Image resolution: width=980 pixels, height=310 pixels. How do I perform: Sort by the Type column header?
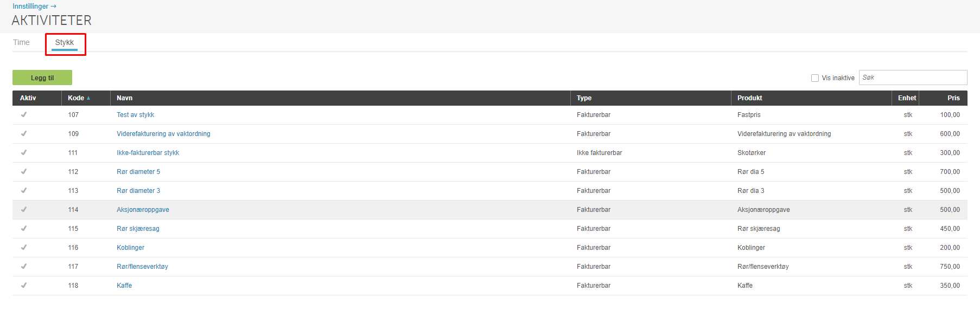pyautogui.click(x=584, y=98)
